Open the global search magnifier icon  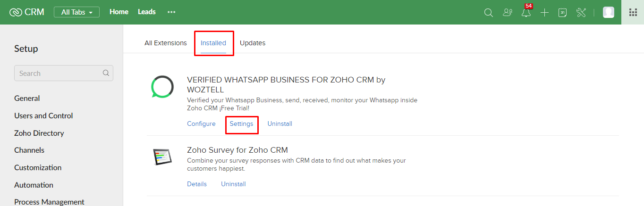click(489, 13)
